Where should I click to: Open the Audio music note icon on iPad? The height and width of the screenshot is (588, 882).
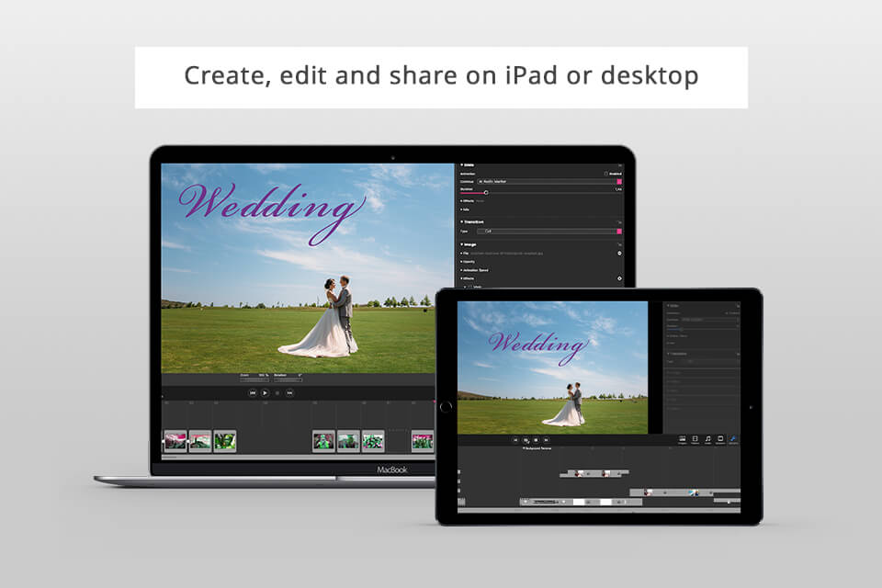point(707,439)
